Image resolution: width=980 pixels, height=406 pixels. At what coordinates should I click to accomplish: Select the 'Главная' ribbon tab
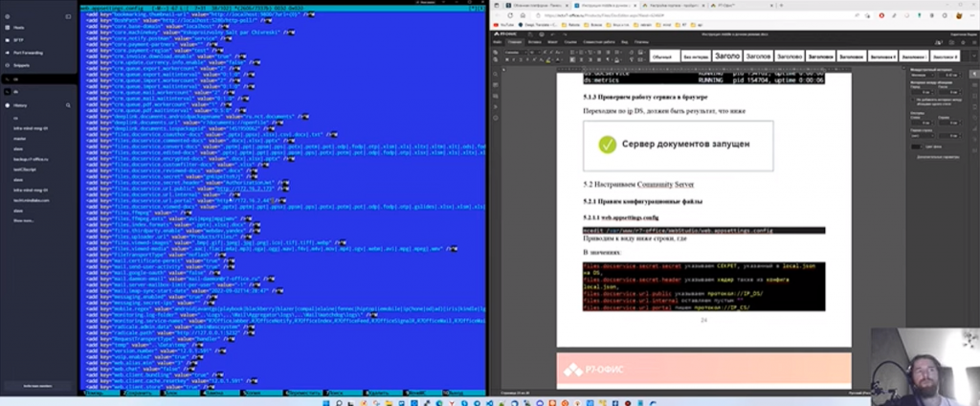point(514,42)
